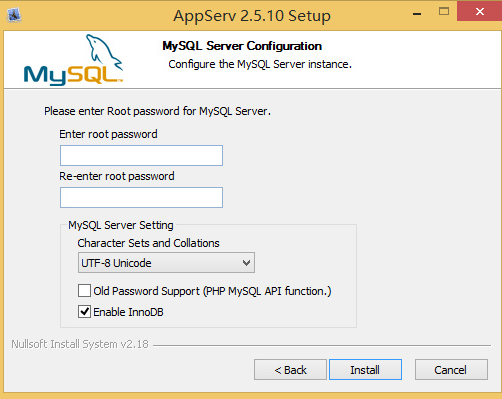Open the UTF-8 Unicode character set dropdown
502x399 pixels.
tap(166, 263)
